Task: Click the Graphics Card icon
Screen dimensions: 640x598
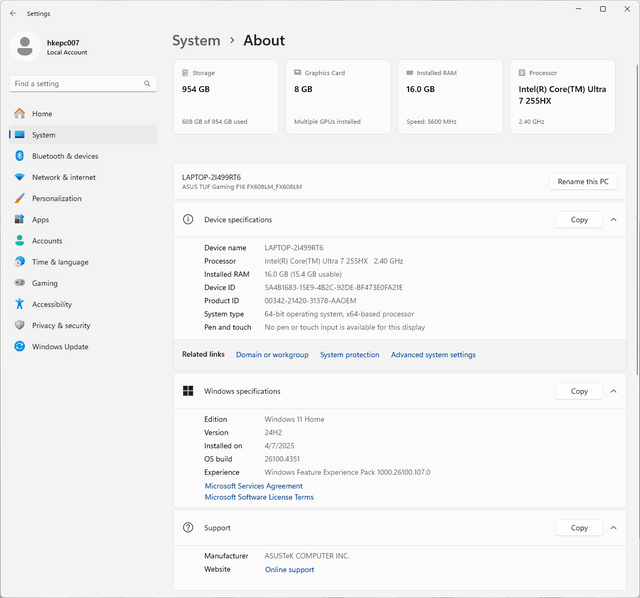Action: [x=298, y=73]
